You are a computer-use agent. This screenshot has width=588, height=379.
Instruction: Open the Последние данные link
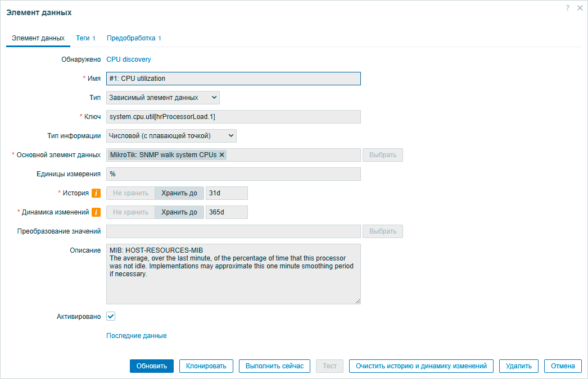pyautogui.click(x=136, y=336)
